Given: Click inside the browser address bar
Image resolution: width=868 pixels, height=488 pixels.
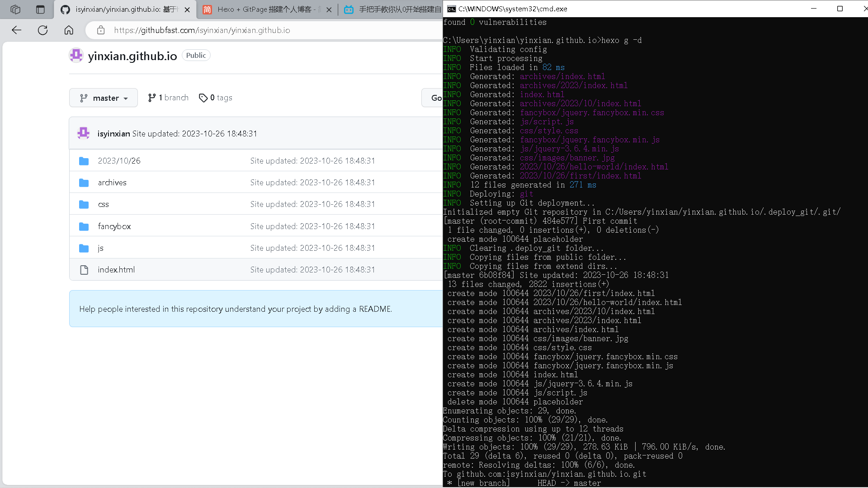Looking at the screenshot, I should pos(226,30).
